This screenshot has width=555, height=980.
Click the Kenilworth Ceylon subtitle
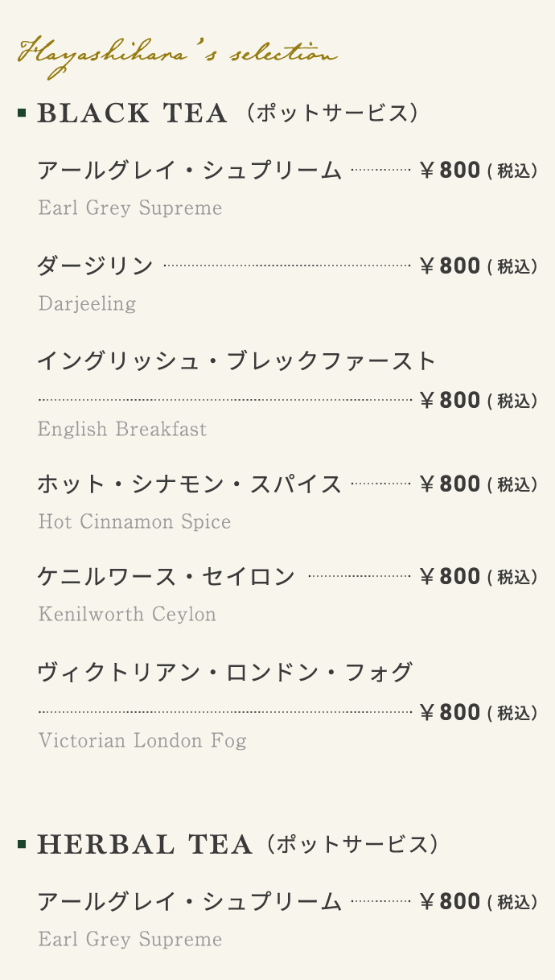pos(127,614)
